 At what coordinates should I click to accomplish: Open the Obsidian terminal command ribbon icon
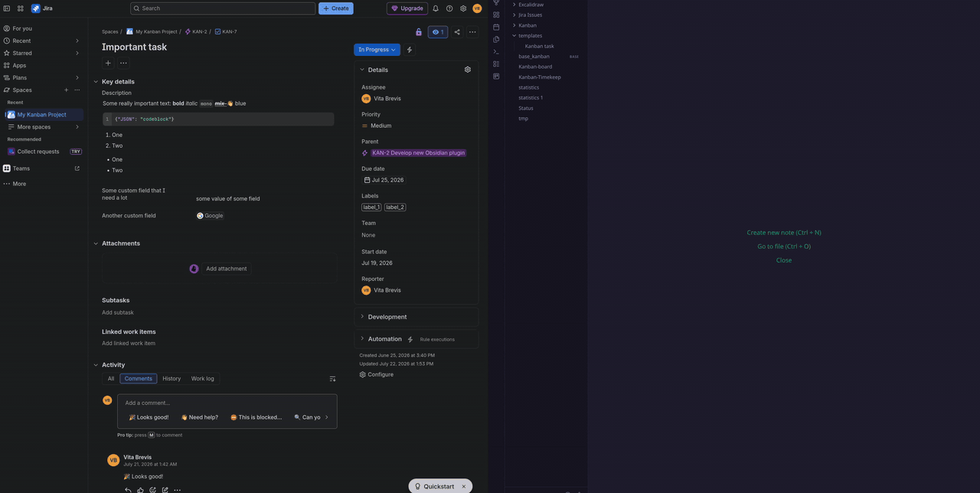(x=496, y=51)
